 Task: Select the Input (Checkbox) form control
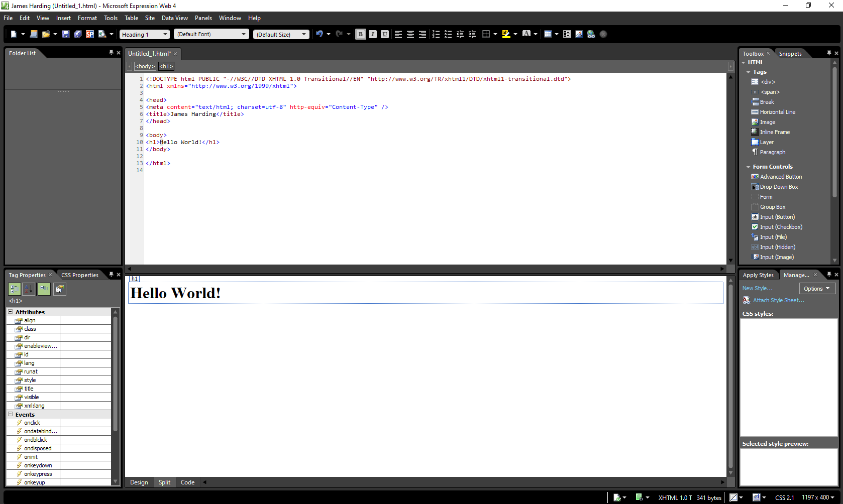[x=780, y=226]
